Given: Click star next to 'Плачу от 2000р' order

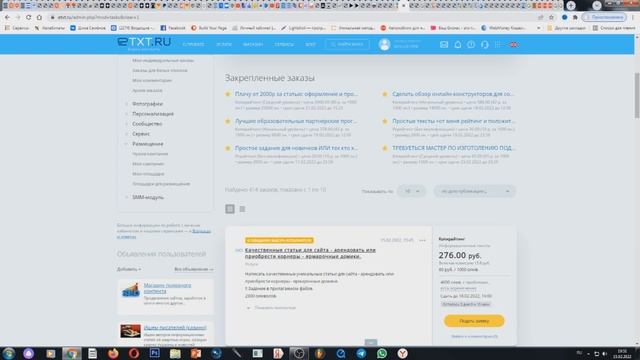Looking at the screenshot, I should (228, 94).
